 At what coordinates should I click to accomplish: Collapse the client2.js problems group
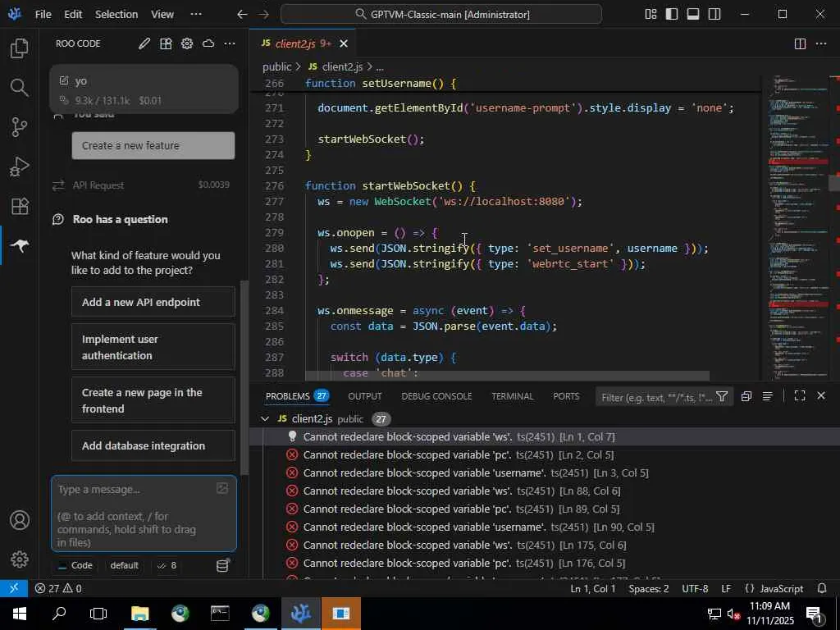[265, 419]
